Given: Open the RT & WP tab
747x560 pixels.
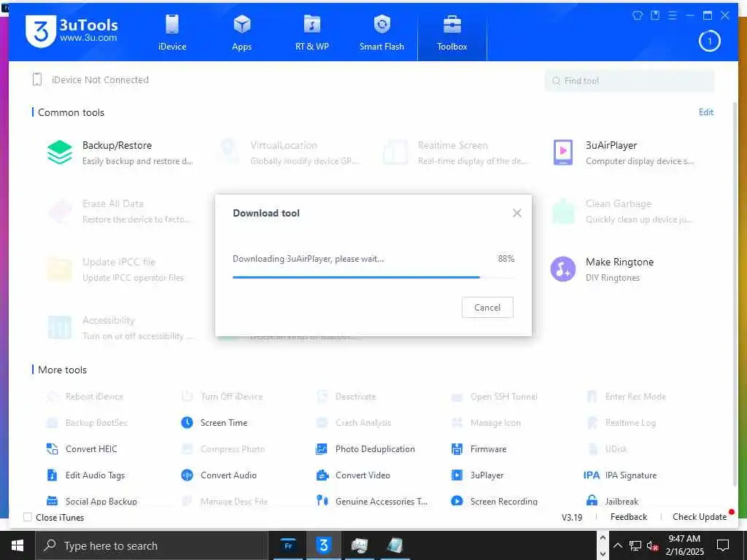Looking at the screenshot, I should (x=312, y=32).
